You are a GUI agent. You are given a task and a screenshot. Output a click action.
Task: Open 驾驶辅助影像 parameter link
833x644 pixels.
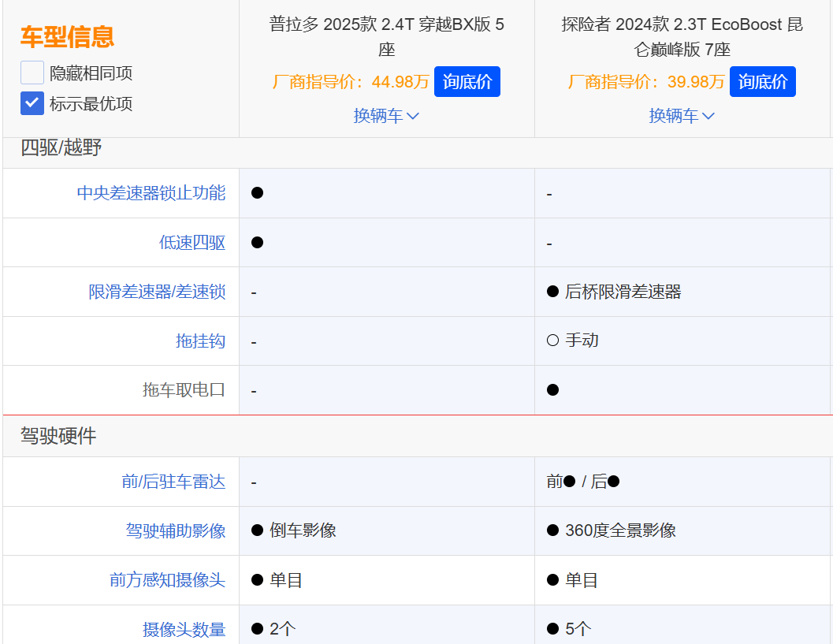click(x=175, y=530)
